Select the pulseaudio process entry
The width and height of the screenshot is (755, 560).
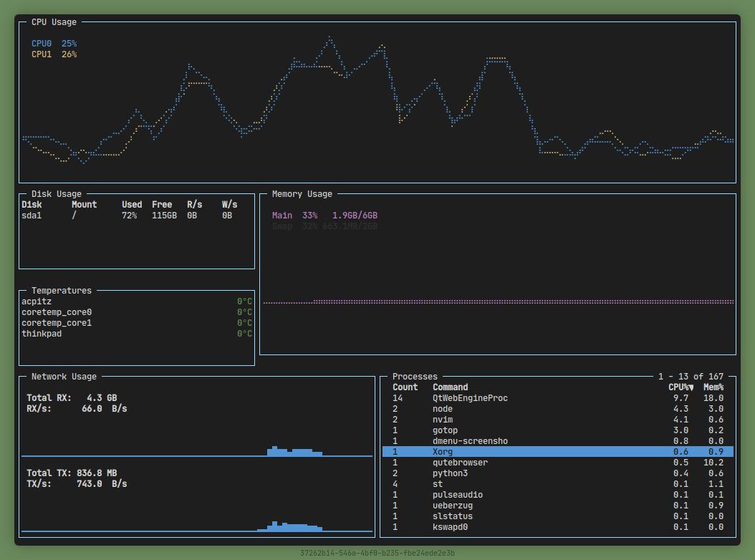[458, 495]
